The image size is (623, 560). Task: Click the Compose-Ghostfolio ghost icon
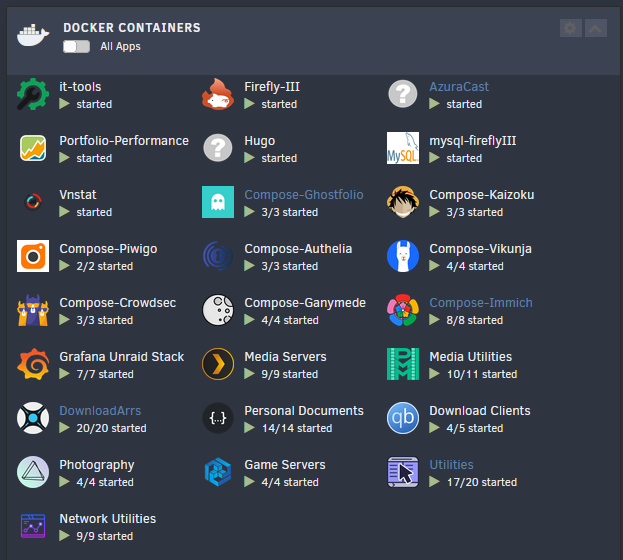click(x=218, y=202)
